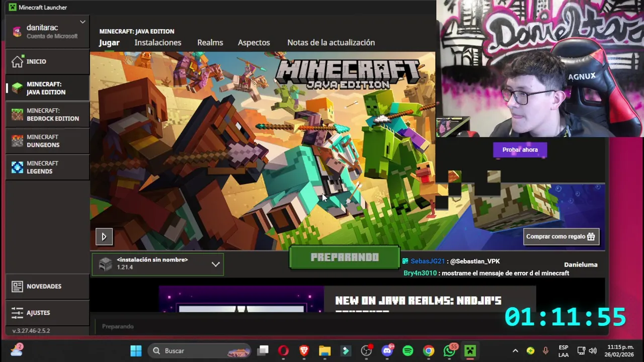Viewport: 644px width, 362px height.
Task: Click the microphone tray icon
Action: pyautogui.click(x=545, y=351)
